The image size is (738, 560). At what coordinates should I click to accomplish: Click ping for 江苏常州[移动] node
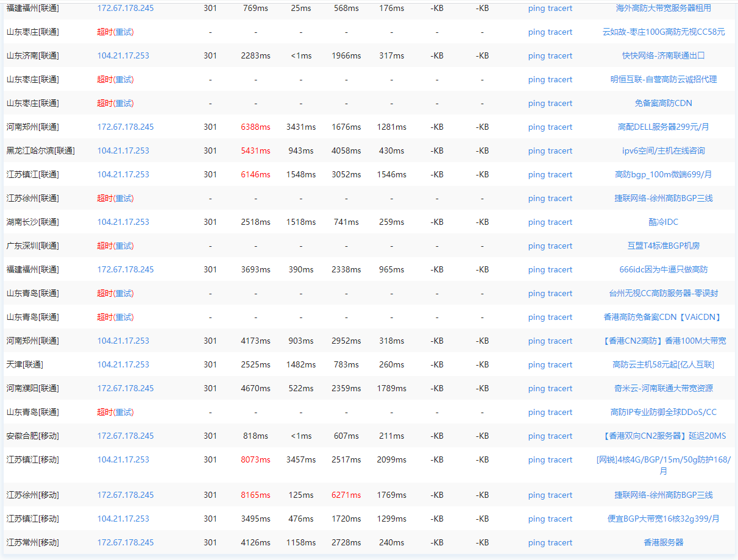point(536,543)
